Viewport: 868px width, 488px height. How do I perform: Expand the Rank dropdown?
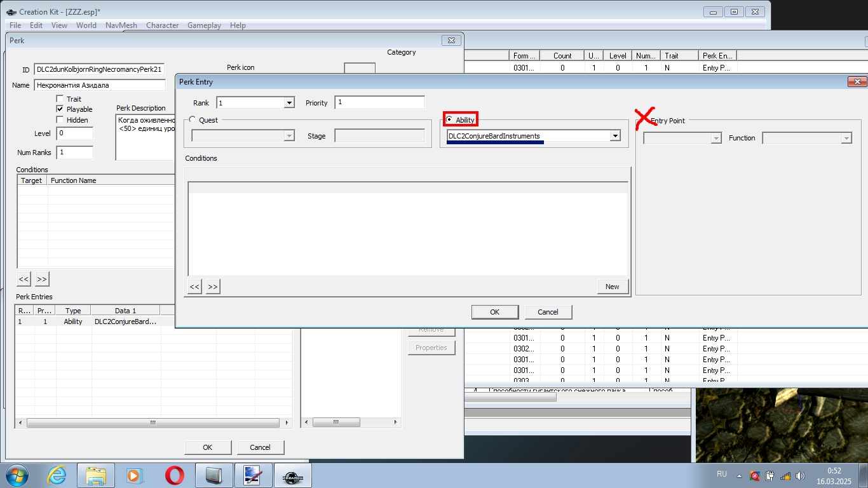pos(289,102)
